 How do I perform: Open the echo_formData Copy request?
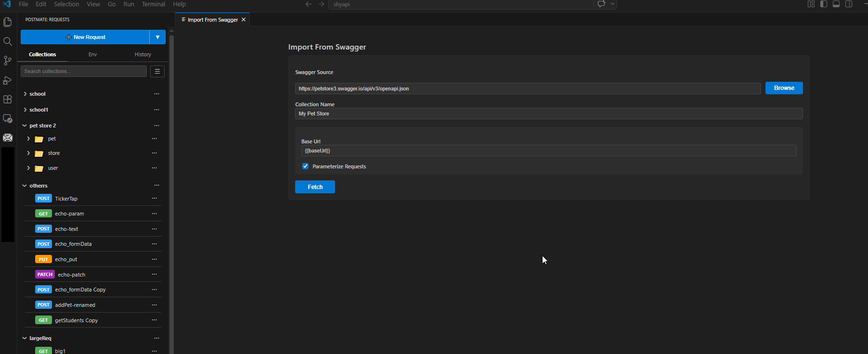click(93, 290)
